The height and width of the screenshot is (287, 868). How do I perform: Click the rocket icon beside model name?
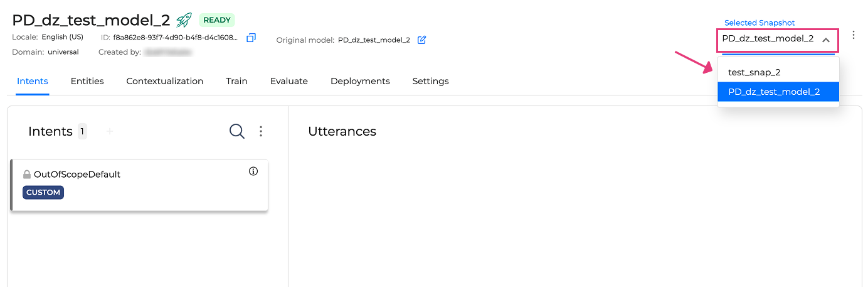184,20
